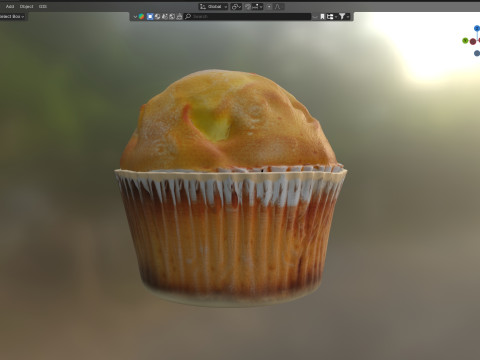Screen dimensions: 480x360
Task: Open the proportional editing falloff curve
Action: click(x=277, y=7)
